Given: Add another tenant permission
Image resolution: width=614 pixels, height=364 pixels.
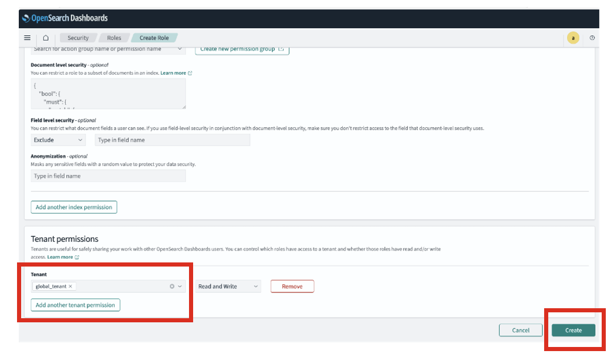Looking at the screenshot, I should click(x=75, y=305).
